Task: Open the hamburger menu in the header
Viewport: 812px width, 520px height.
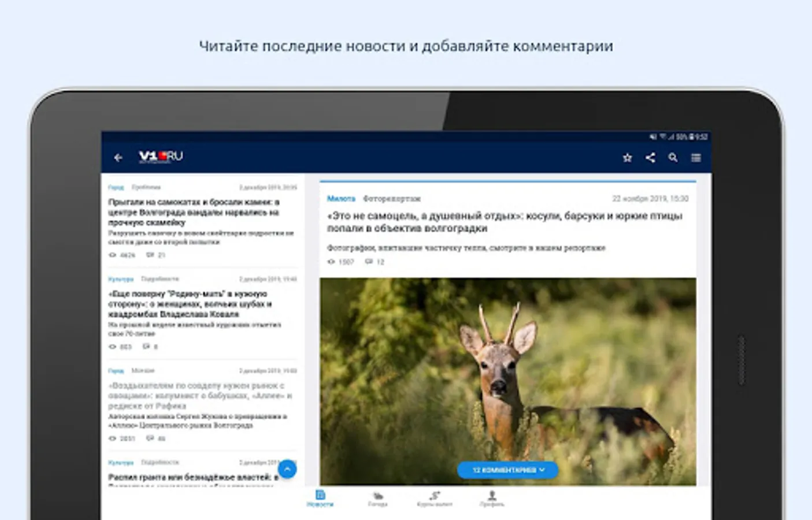Action: pos(696,157)
